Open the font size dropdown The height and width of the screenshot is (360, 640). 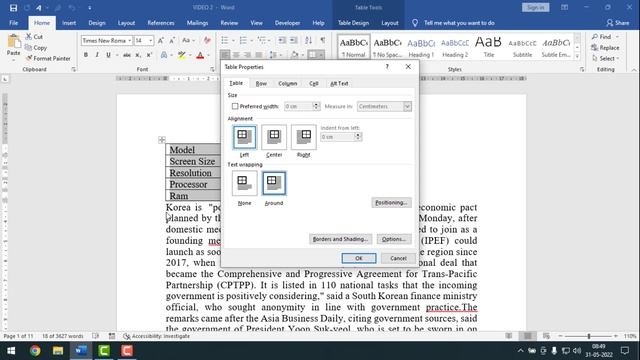coord(151,41)
